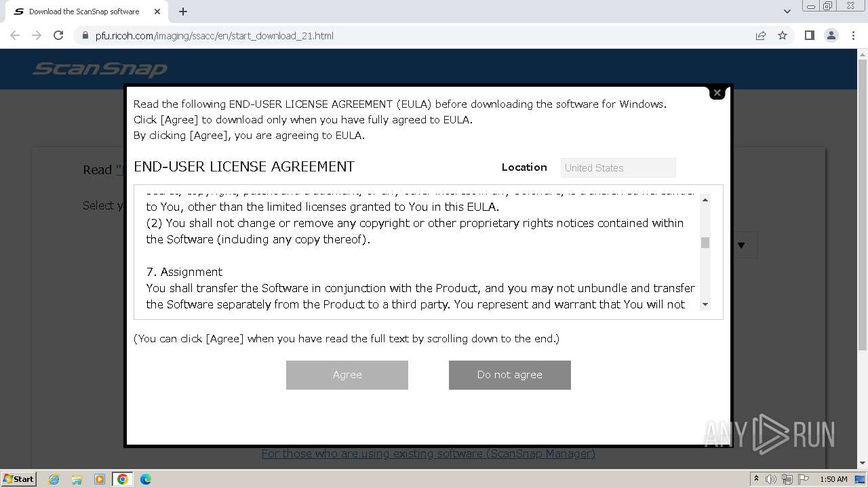Open Microsoft Edge from the taskbar
868x488 pixels.
145,479
